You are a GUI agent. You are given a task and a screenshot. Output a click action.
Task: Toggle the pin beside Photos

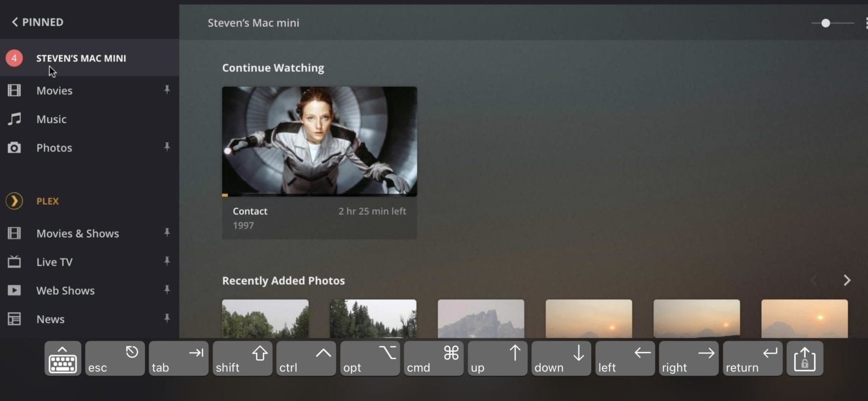tap(167, 146)
